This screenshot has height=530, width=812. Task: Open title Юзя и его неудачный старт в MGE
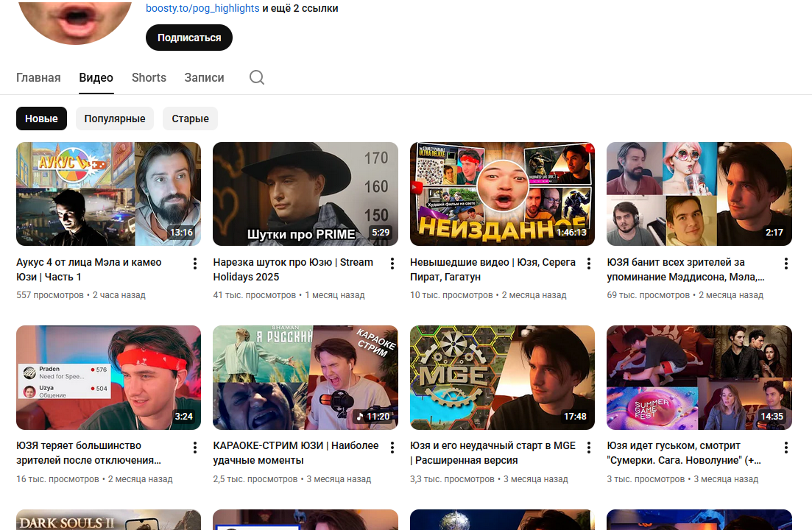click(493, 453)
